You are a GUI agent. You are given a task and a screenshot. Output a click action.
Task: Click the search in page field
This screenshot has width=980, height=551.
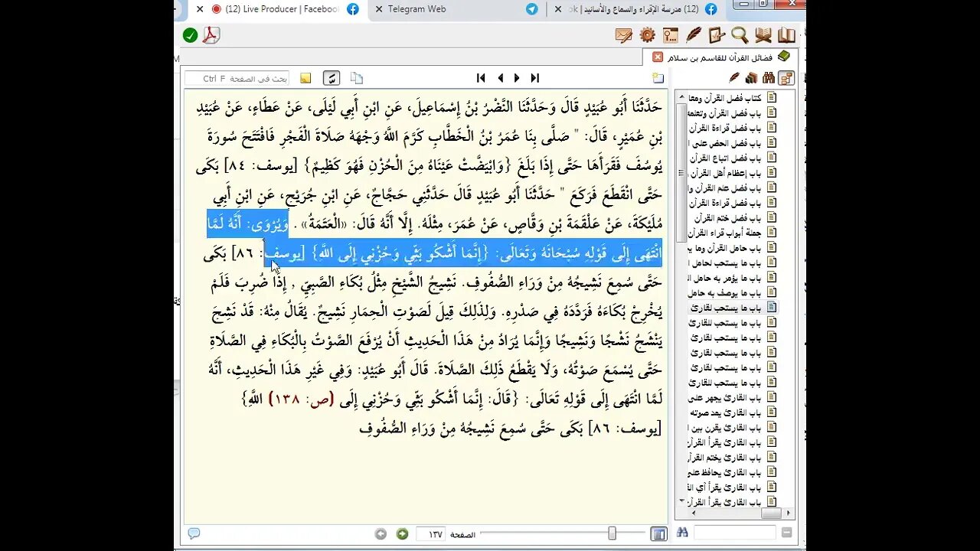click(x=237, y=78)
